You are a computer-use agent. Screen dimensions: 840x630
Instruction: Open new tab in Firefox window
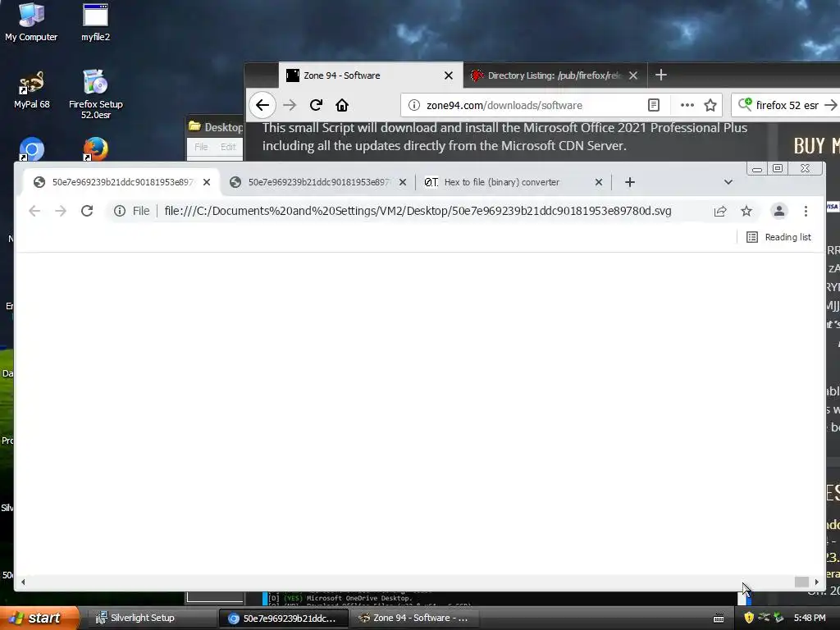661,75
